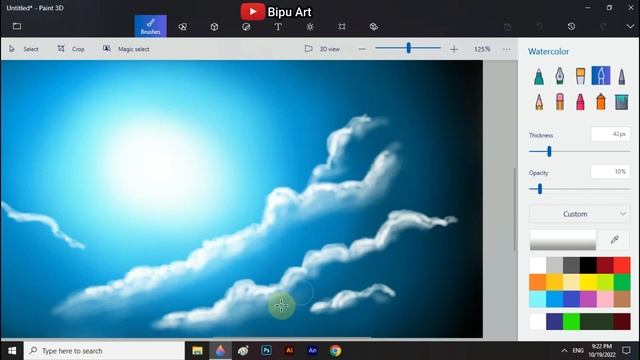The width and height of the screenshot is (640, 360).
Task: Pick the custom dark navy swatch
Action: pos(554,322)
